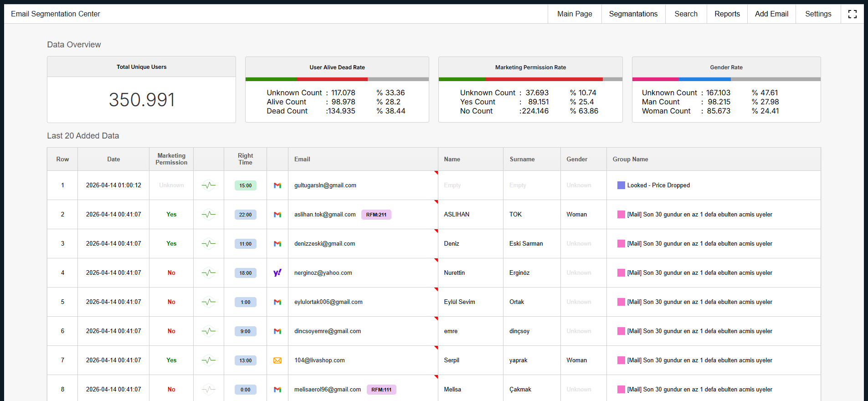Click email eylulortak006@gmail.com
The width and height of the screenshot is (868, 401).
[x=329, y=302]
